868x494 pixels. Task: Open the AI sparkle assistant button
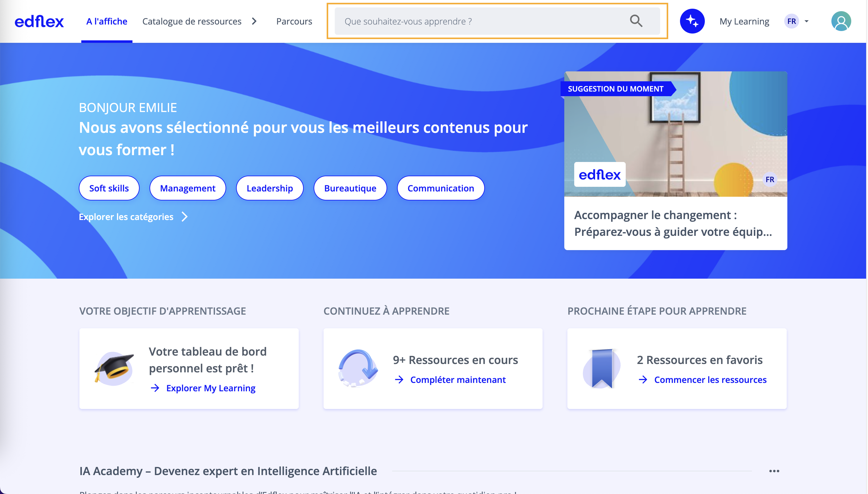[x=692, y=21]
